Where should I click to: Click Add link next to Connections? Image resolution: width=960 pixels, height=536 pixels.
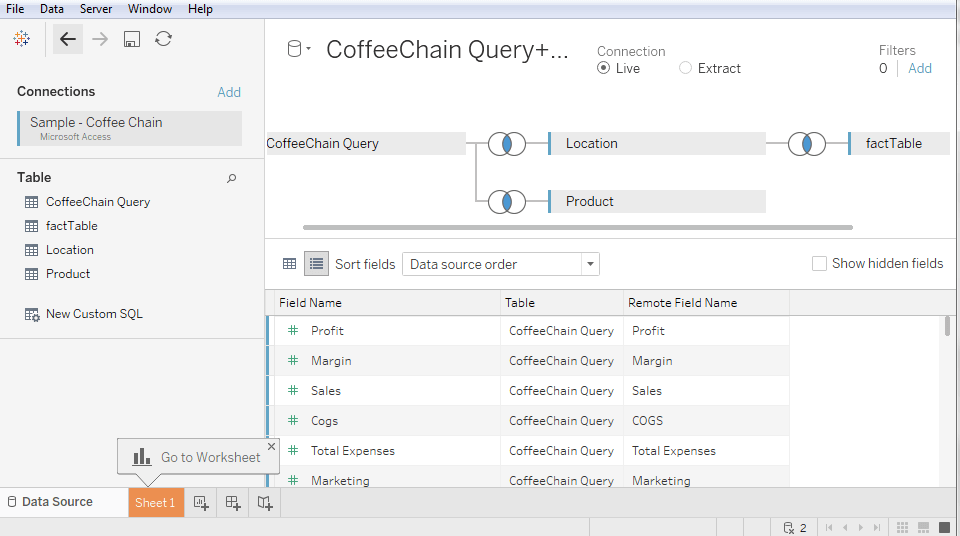229,92
